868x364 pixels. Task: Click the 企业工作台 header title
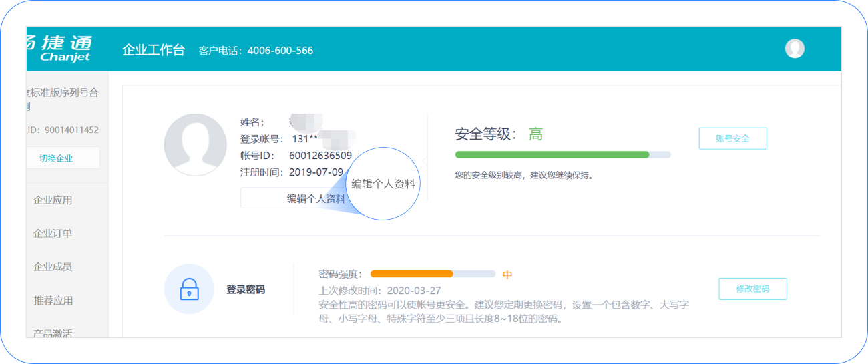tap(153, 50)
